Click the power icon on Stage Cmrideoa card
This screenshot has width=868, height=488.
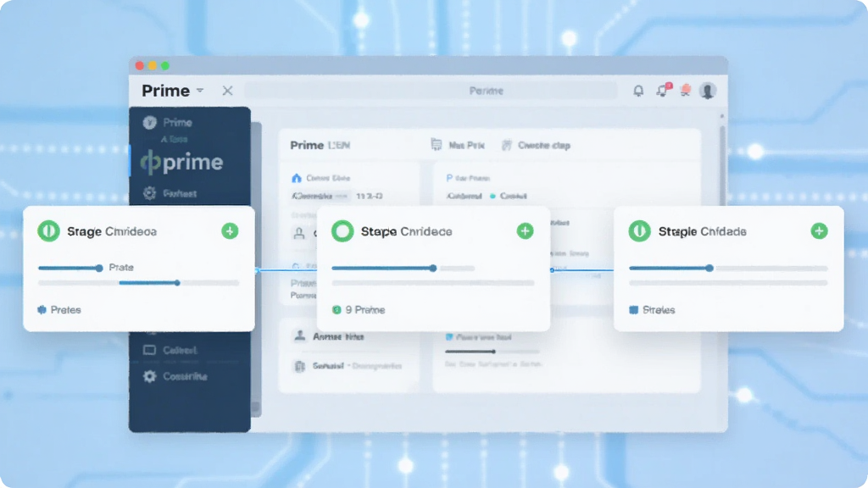(x=48, y=231)
